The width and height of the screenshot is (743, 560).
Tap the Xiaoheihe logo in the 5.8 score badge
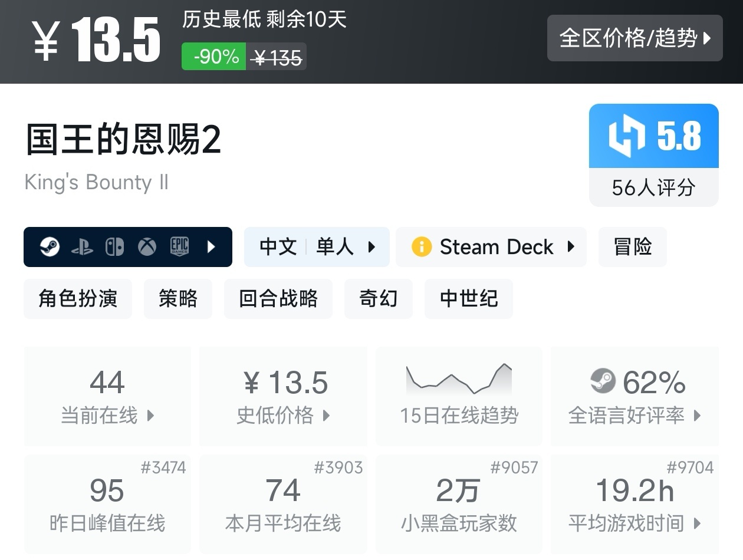click(627, 136)
